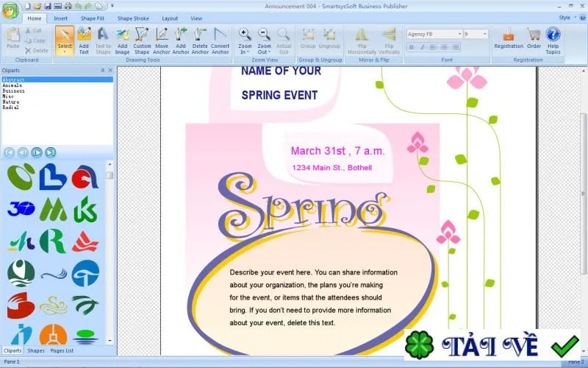
Task: Click the Redo arrow in quick access toolbar
Action: coord(88,6)
